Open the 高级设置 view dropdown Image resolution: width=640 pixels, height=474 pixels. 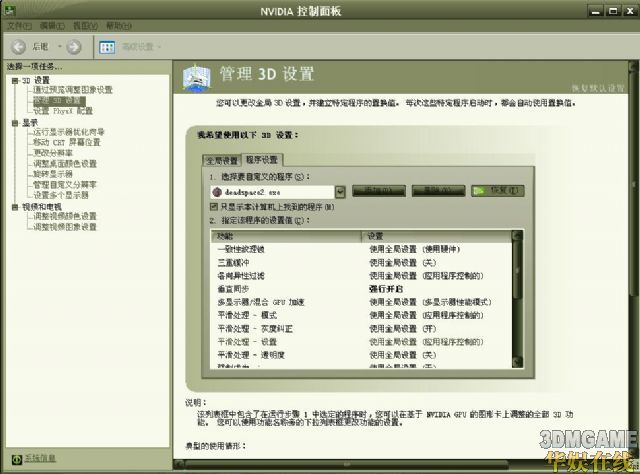click(159, 47)
